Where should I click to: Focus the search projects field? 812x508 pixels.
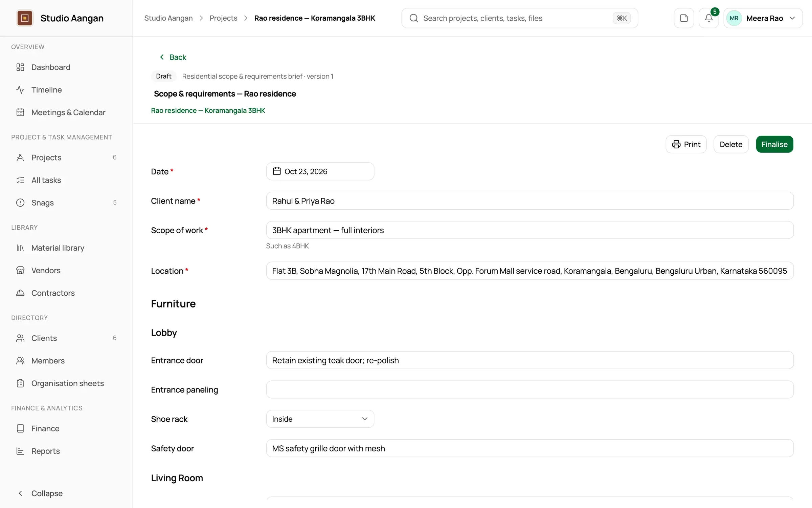point(519,18)
